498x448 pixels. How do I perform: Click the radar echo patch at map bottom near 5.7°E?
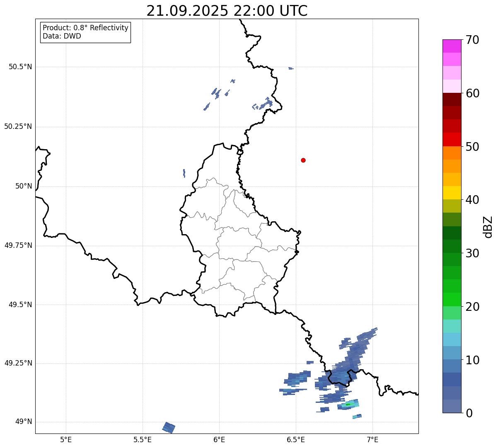[x=169, y=427]
